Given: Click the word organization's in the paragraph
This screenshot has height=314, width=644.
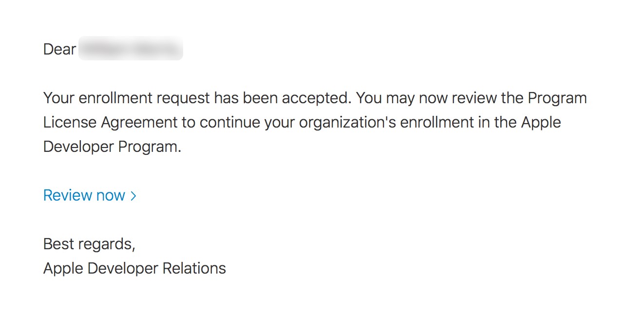Looking at the screenshot, I should pyautogui.click(x=347, y=122).
